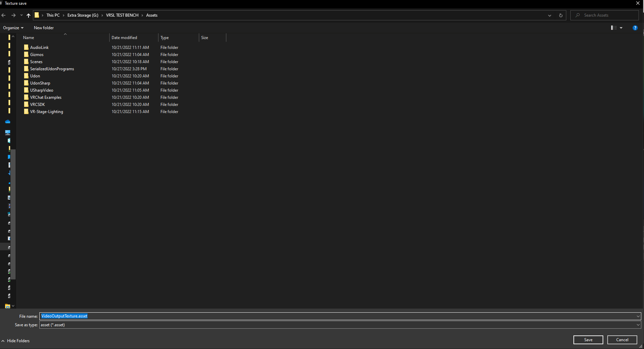
Task: Expand chevron after This PC in breadcrumb
Action: tap(63, 15)
